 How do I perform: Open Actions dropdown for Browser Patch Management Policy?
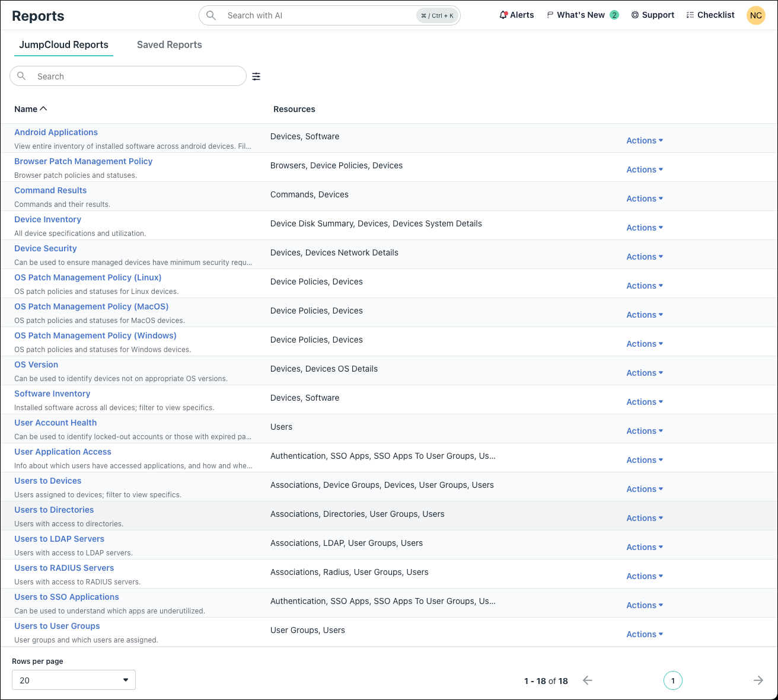(645, 170)
